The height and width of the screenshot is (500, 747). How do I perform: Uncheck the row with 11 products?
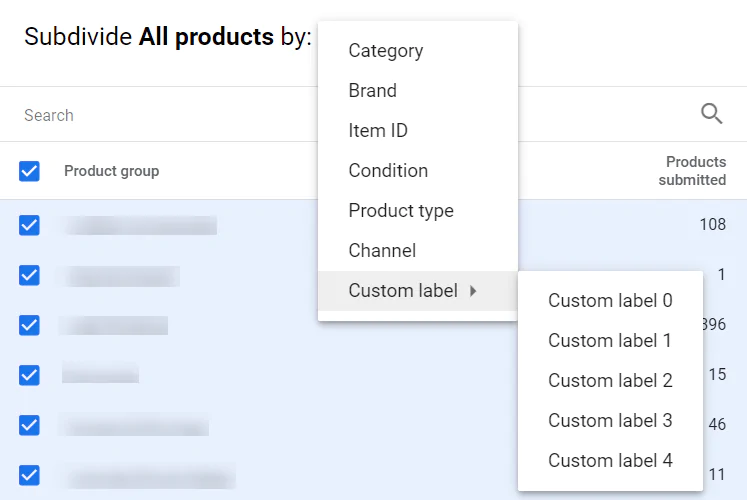[30, 475]
